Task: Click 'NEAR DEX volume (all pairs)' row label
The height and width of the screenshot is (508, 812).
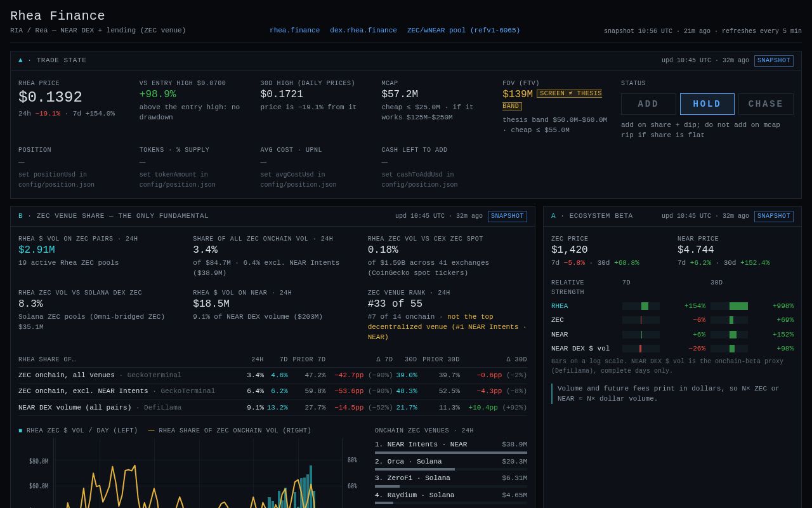Action: click(x=75, y=408)
